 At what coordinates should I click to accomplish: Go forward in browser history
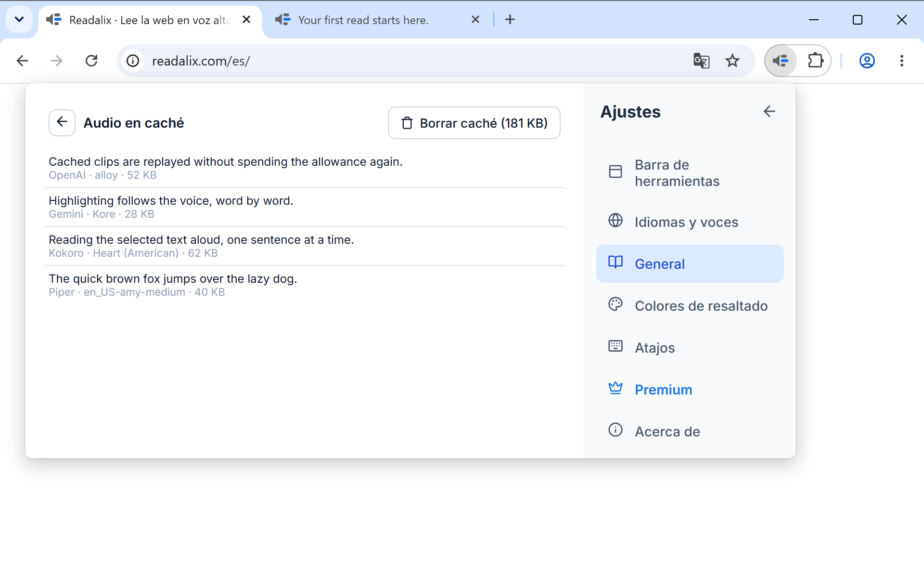point(57,61)
